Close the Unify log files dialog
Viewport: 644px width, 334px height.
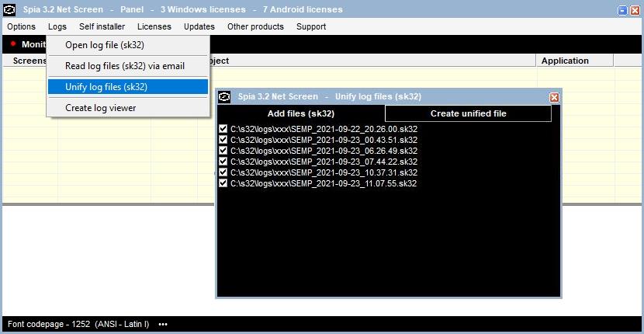(554, 97)
